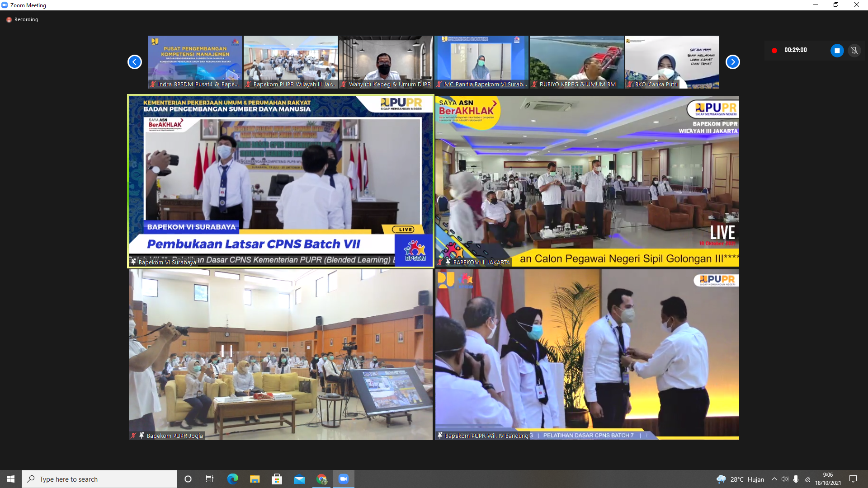Click muted mic icon on BKO_Canka Putri label
Viewport: 868px width, 488px height.
click(630, 84)
